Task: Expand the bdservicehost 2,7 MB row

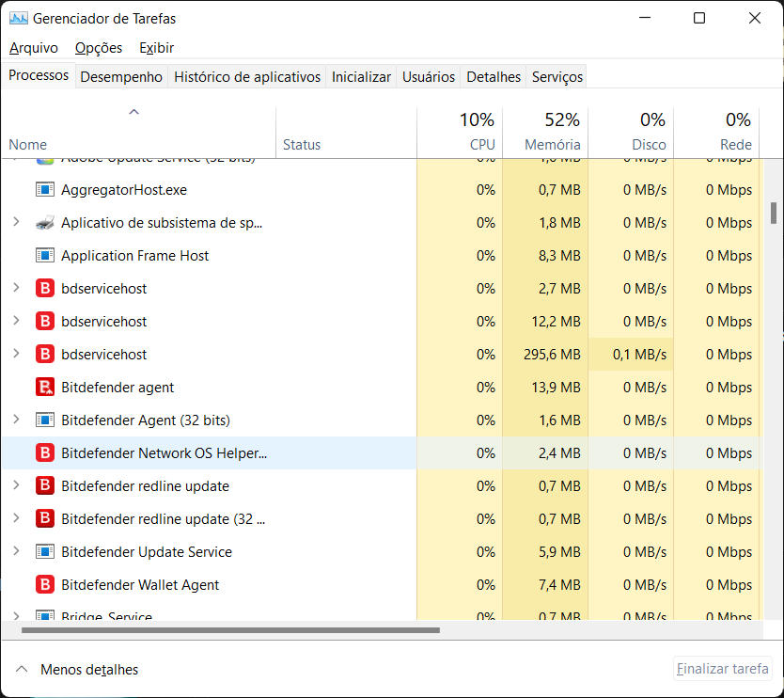Action: click(16, 287)
